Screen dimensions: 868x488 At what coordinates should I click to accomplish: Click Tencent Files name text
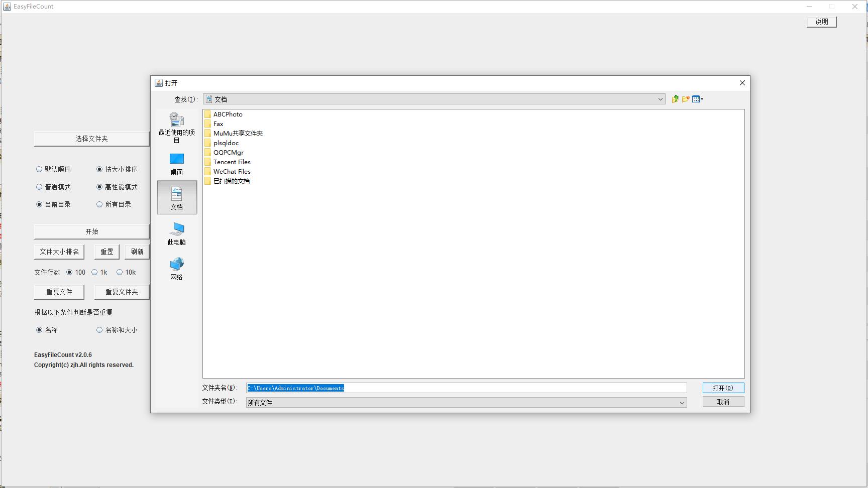[232, 162]
